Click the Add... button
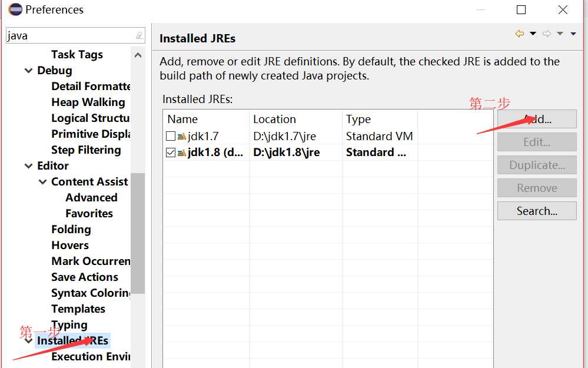 [537, 120]
